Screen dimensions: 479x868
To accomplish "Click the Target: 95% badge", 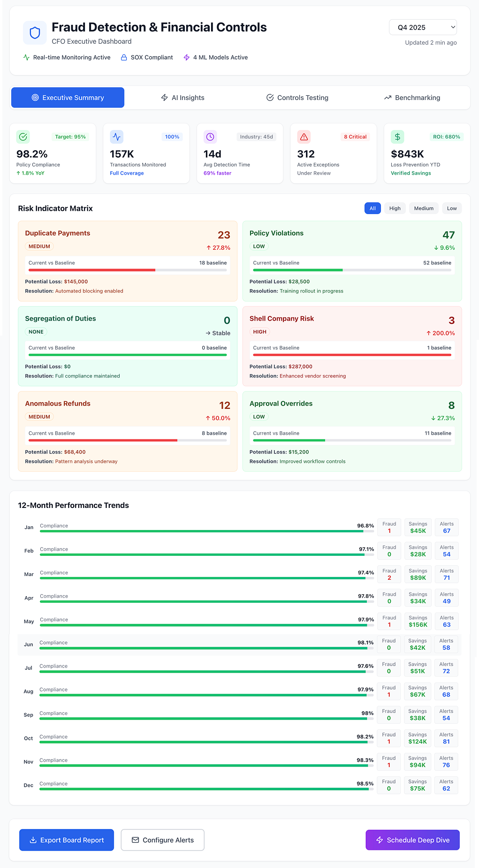I will click(70, 137).
